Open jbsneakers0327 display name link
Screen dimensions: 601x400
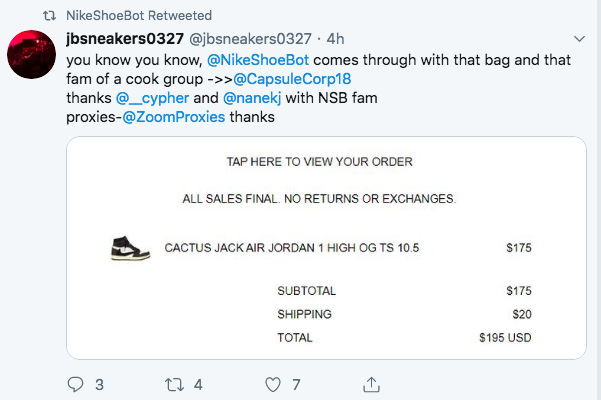point(124,39)
